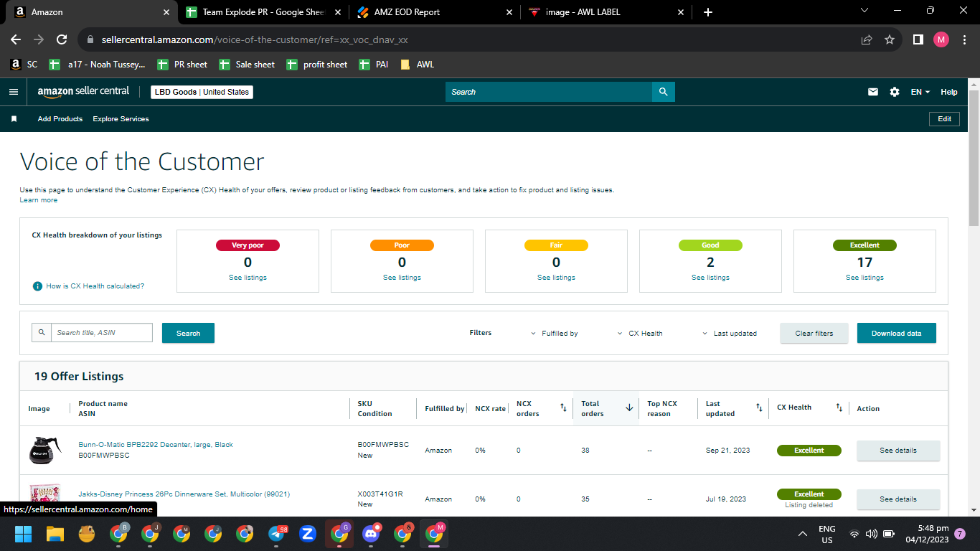
Task: Open the Bunn-O-Matic BPB2292 Decanter product link
Action: [x=156, y=445]
